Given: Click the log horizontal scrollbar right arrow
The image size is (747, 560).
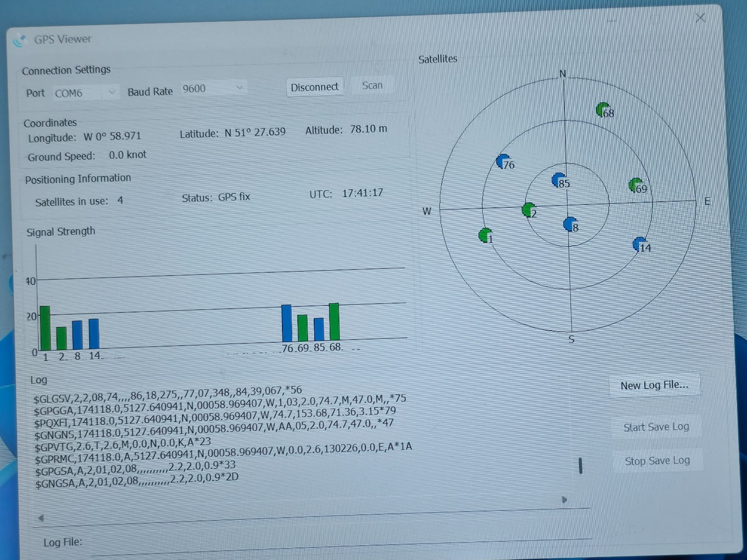Looking at the screenshot, I should (x=564, y=500).
